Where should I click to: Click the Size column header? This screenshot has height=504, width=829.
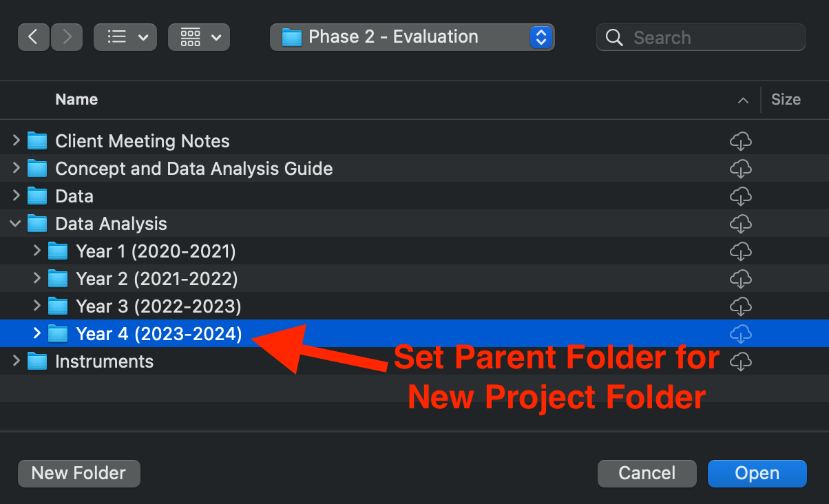[x=786, y=99]
